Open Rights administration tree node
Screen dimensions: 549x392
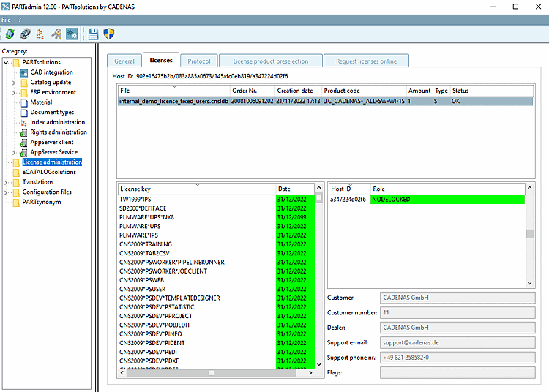click(58, 132)
